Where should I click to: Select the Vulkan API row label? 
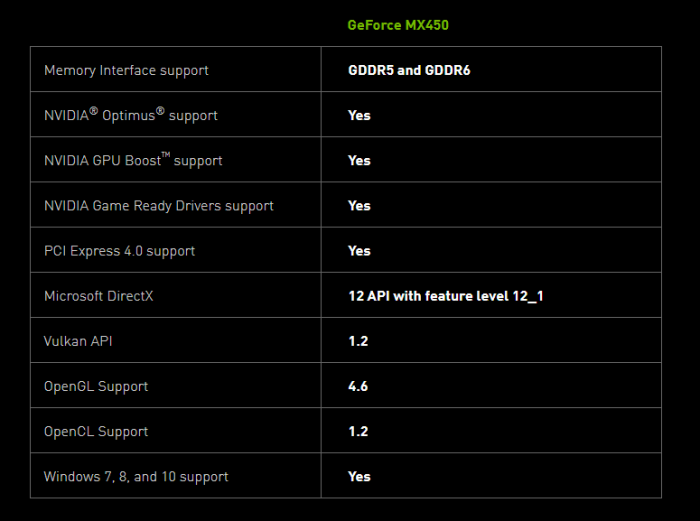79,341
